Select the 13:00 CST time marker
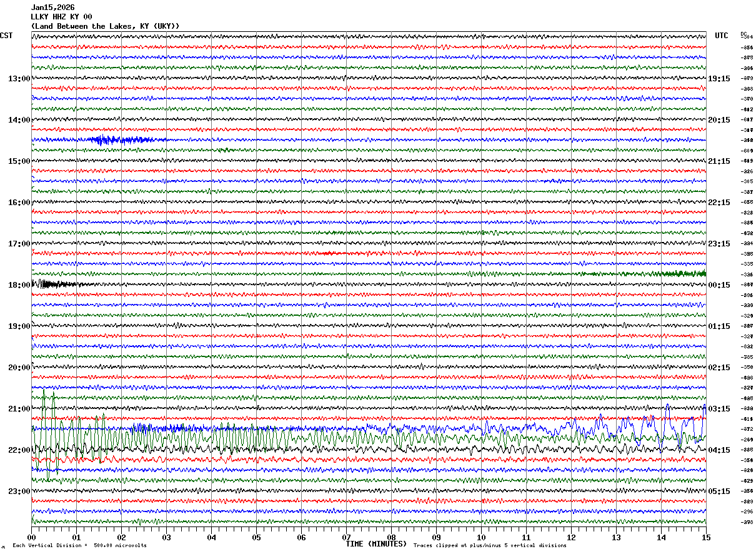This screenshot has height=554, width=756. click(19, 79)
